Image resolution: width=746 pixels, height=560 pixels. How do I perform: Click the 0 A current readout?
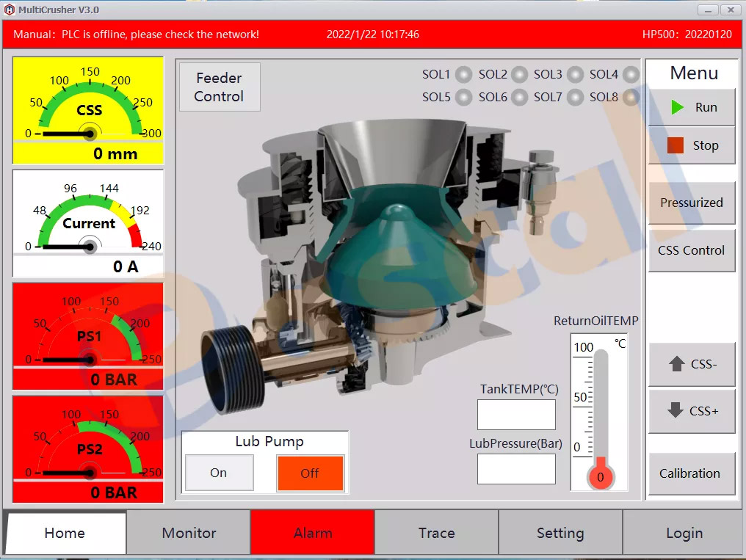click(126, 266)
